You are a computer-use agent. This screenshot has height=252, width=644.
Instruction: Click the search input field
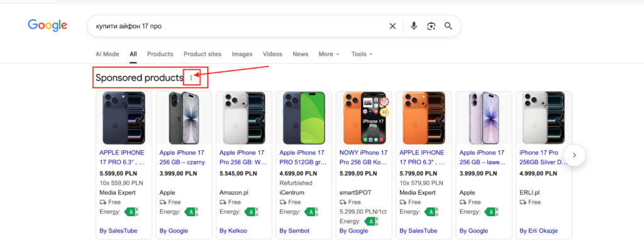point(239,26)
